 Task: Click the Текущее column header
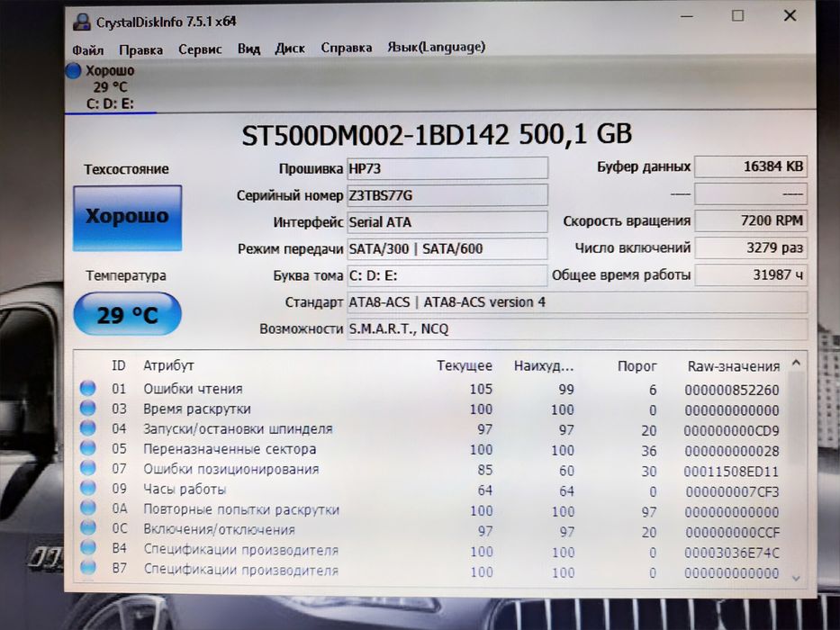tap(464, 366)
